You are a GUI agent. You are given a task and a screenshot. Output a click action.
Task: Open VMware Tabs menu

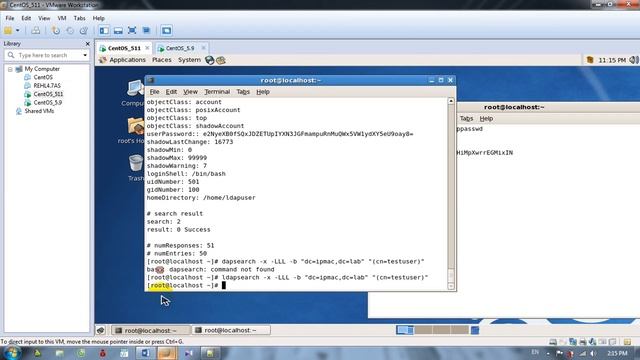[x=79, y=18]
